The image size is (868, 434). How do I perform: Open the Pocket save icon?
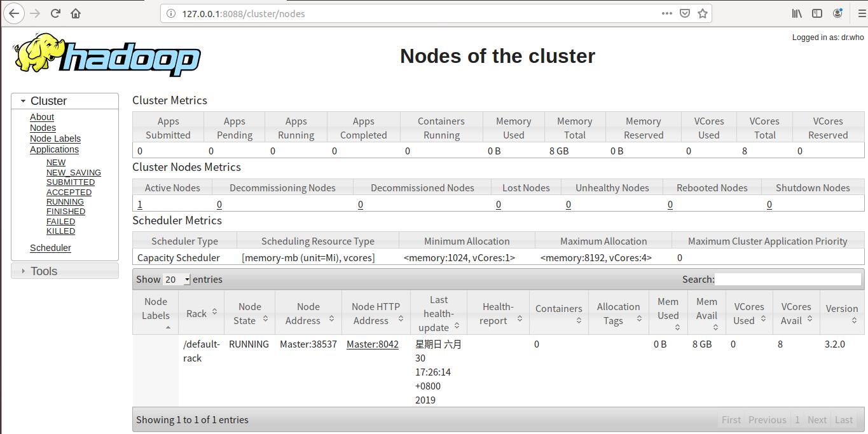tap(685, 13)
